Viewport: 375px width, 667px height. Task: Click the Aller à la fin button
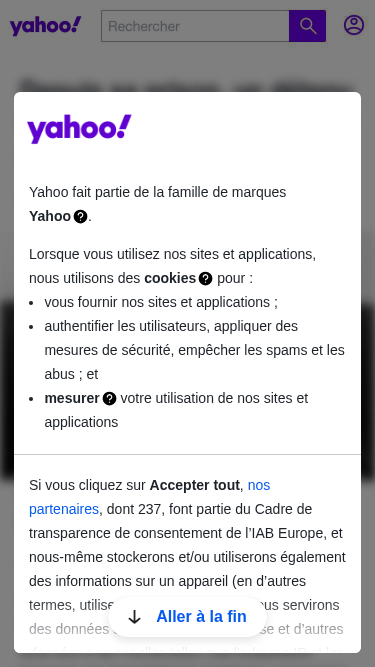coord(188,617)
